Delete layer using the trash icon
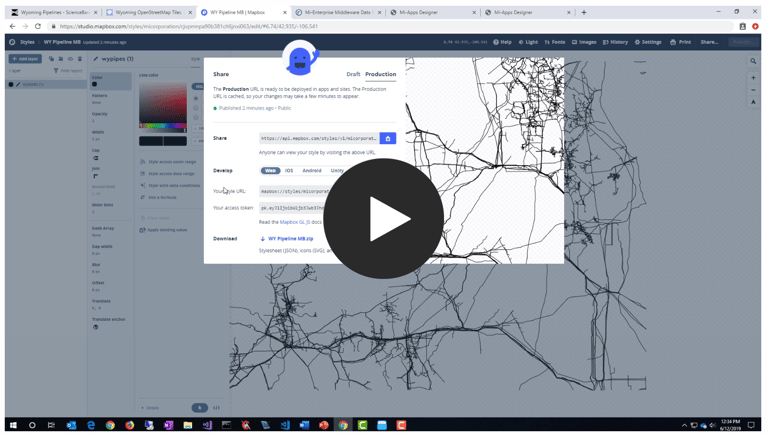 (79, 59)
